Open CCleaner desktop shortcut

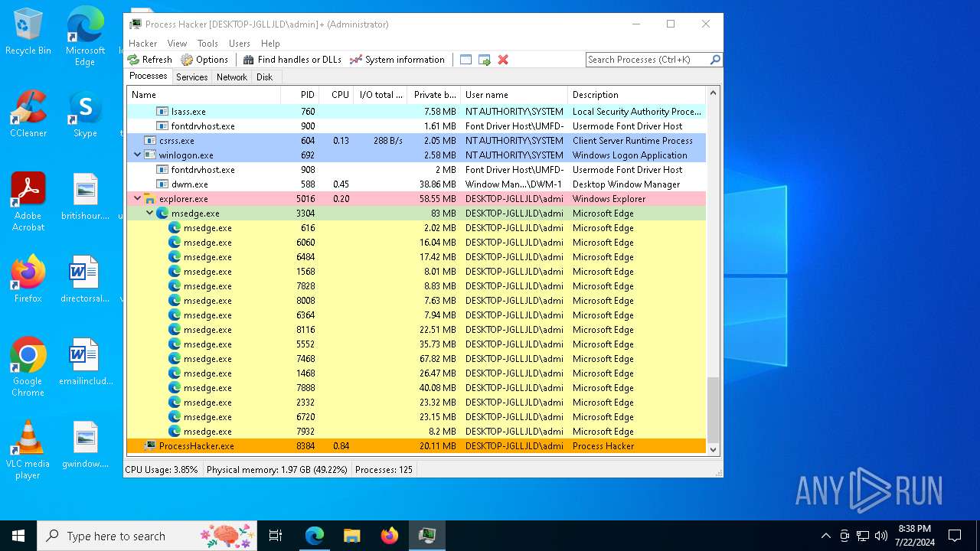28,114
